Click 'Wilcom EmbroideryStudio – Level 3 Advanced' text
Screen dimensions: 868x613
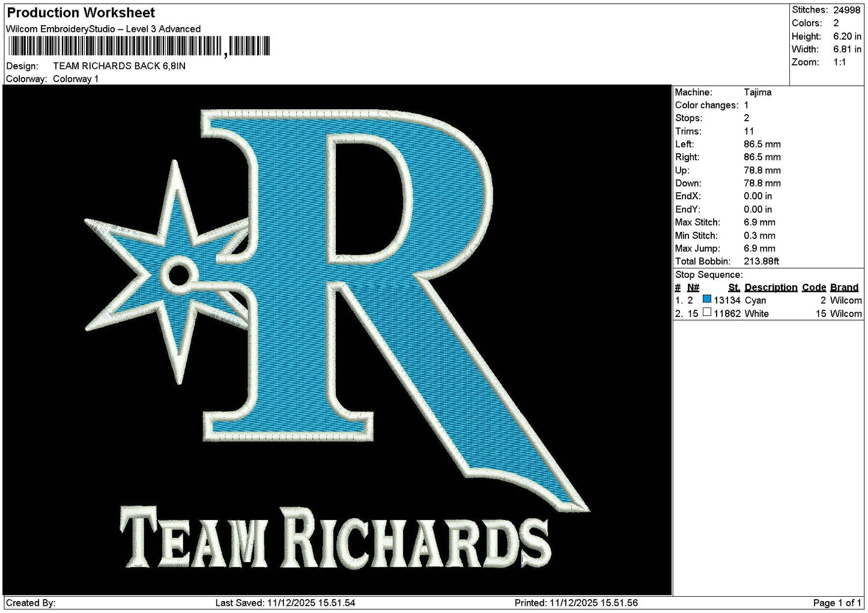[x=103, y=29]
